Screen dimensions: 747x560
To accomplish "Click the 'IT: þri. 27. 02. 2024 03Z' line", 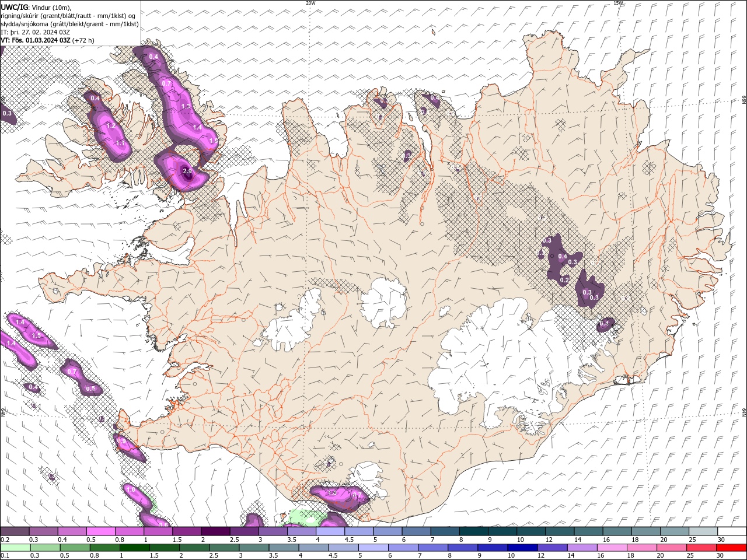I will (x=35, y=32).
